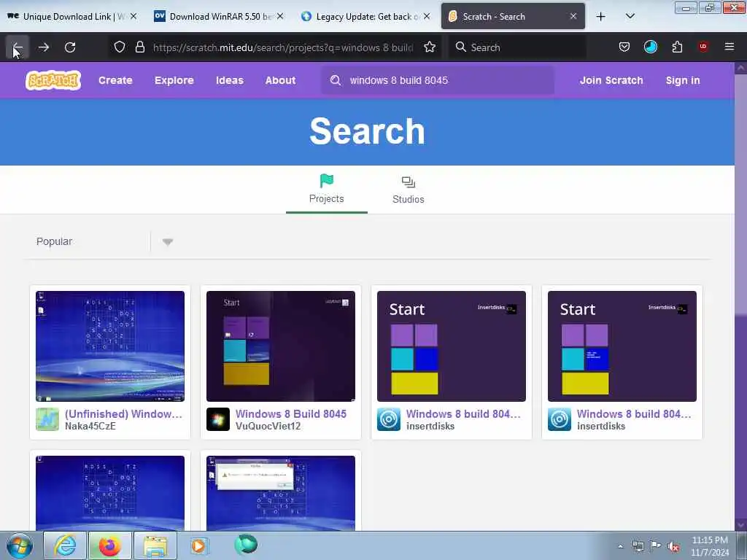
Task: Open the bottom-row thumbnail showing a dialog box
Action: pyautogui.click(x=281, y=493)
